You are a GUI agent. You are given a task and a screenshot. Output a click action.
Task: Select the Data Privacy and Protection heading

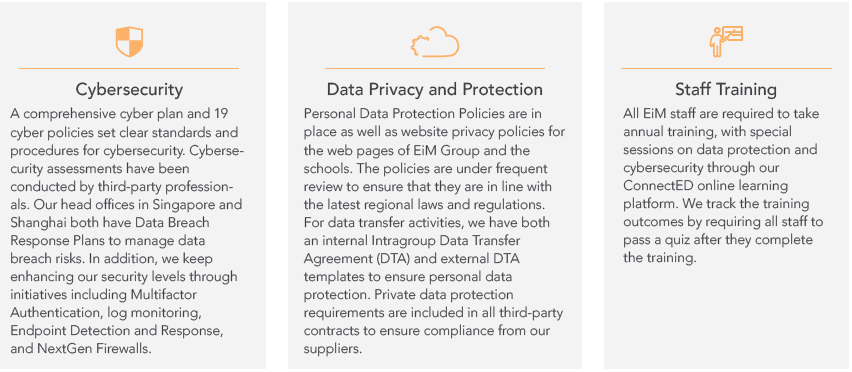click(435, 89)
